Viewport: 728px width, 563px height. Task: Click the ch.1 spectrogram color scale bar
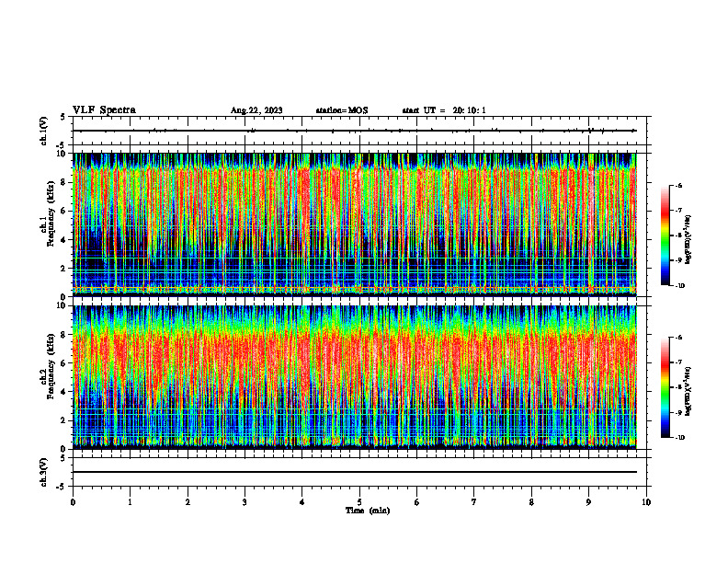pyautogui.click(x=665, y=236)
